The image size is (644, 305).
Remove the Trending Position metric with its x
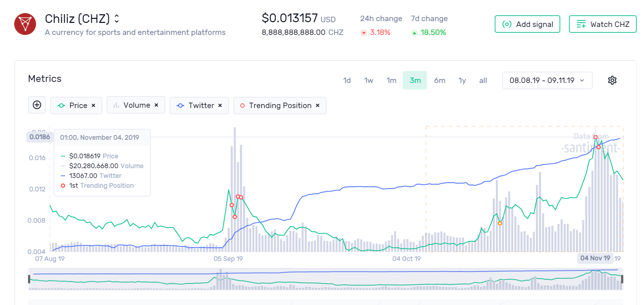(x=318, y=106)
